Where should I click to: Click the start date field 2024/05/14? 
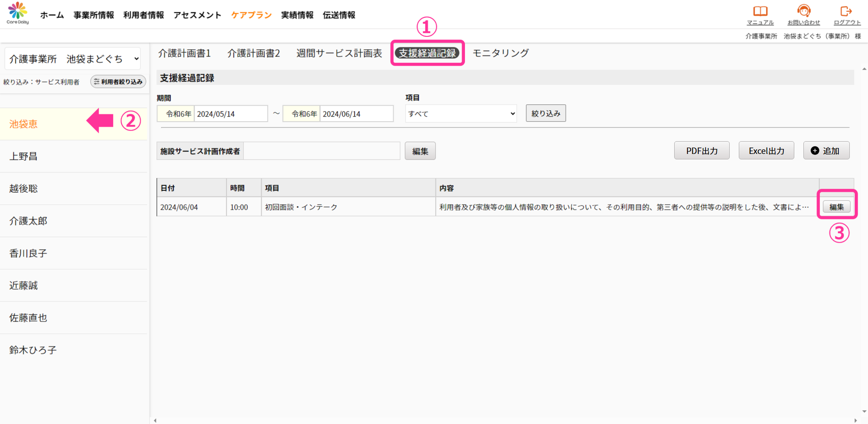[x=230, y=114]
